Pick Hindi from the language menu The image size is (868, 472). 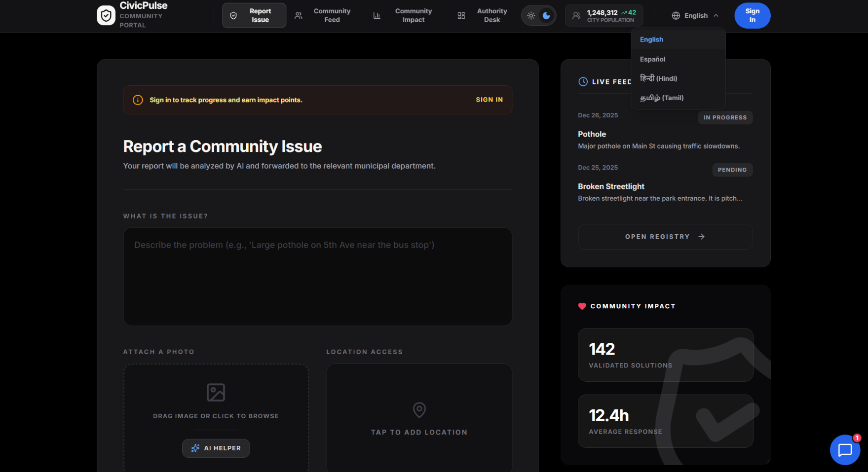tap(678, 78)
